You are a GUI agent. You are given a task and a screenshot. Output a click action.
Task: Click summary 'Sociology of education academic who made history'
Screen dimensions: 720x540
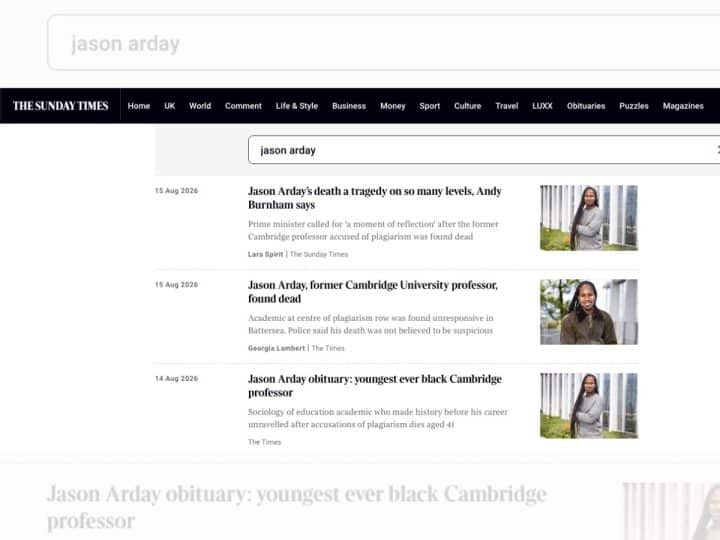pos(377,418)
